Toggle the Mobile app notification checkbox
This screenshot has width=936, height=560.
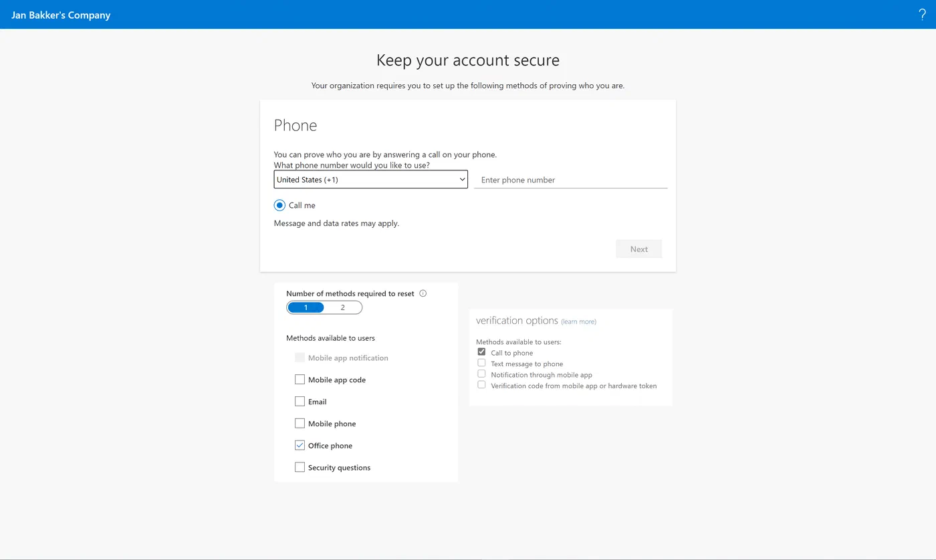pos(300,358)
